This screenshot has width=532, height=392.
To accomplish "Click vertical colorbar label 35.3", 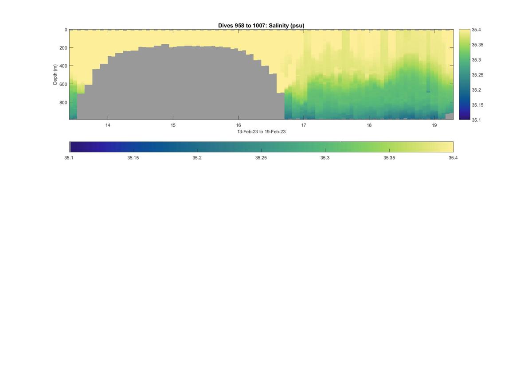I will click(476, 60).
